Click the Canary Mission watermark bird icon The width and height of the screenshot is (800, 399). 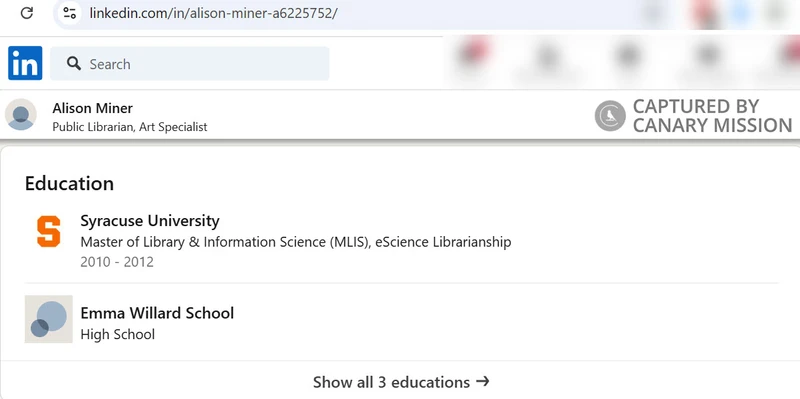(610, 116)
